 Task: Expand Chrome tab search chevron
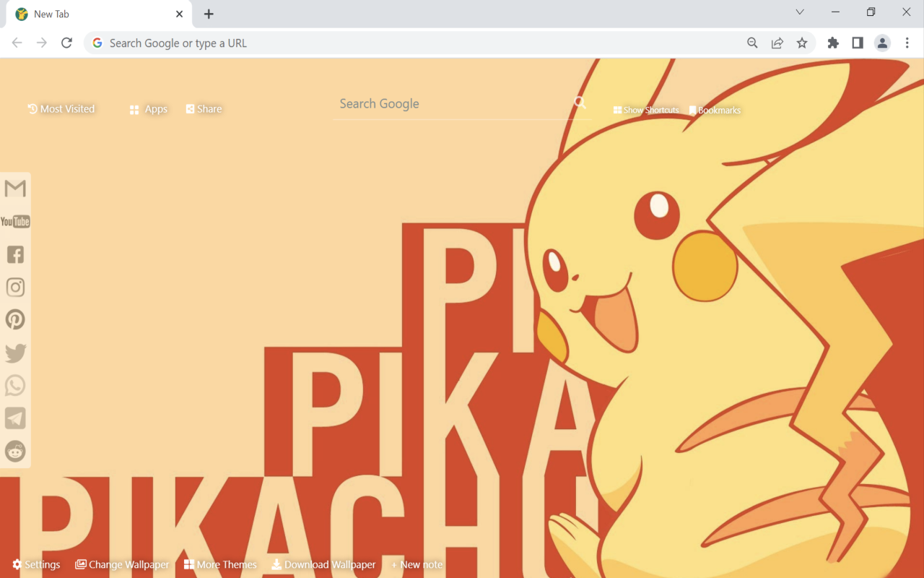pyautogui.click(x=800, y=12)
